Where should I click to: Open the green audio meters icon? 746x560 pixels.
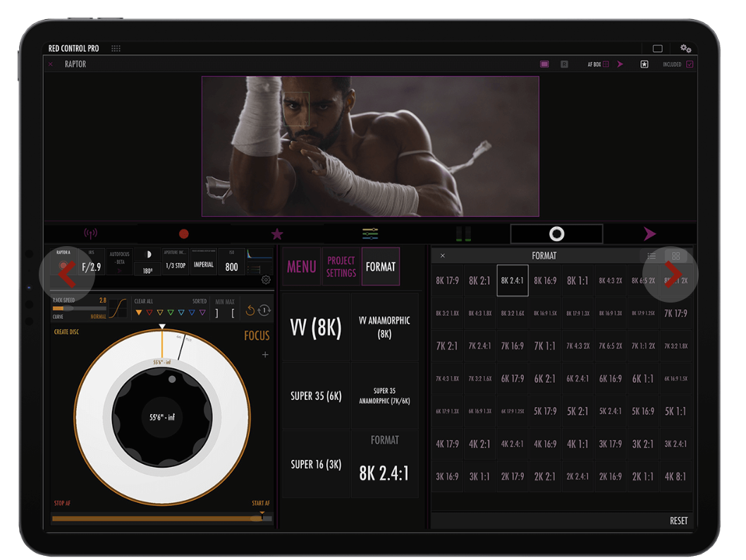click(463, 234)
